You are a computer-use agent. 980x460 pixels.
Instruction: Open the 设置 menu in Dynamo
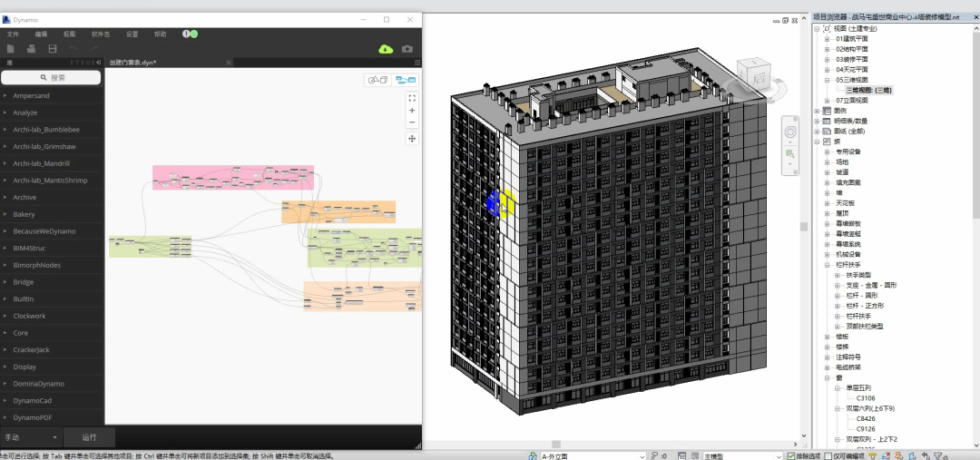[132, 34]
